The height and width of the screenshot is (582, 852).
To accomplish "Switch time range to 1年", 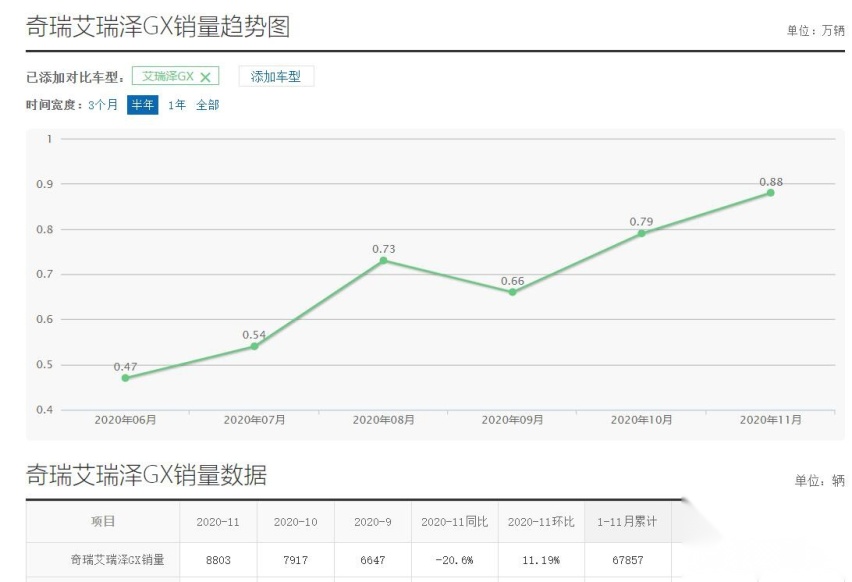I will [x=177, y=105].
